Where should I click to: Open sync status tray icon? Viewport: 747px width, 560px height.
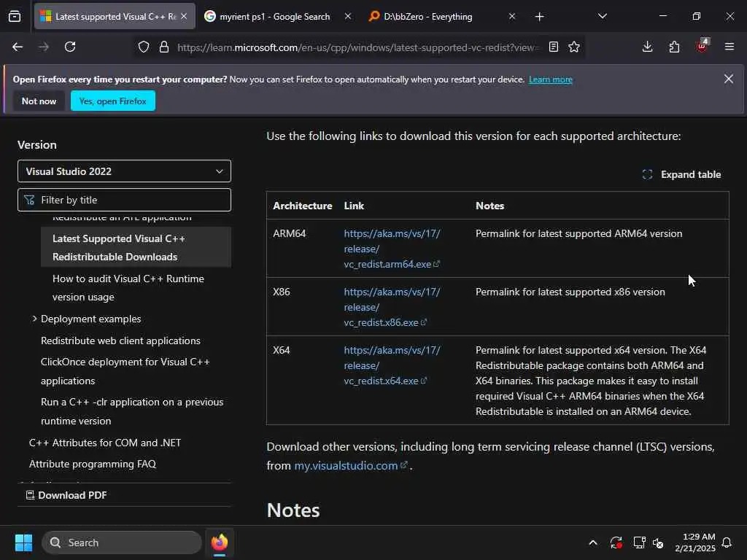616,542
